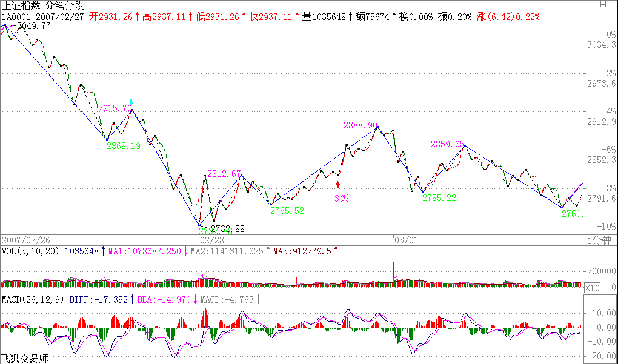Viewport: 618px width, 364px height.
Task: Click the 飞狐交易师 label at bottom-left
Action: point(24,359)
